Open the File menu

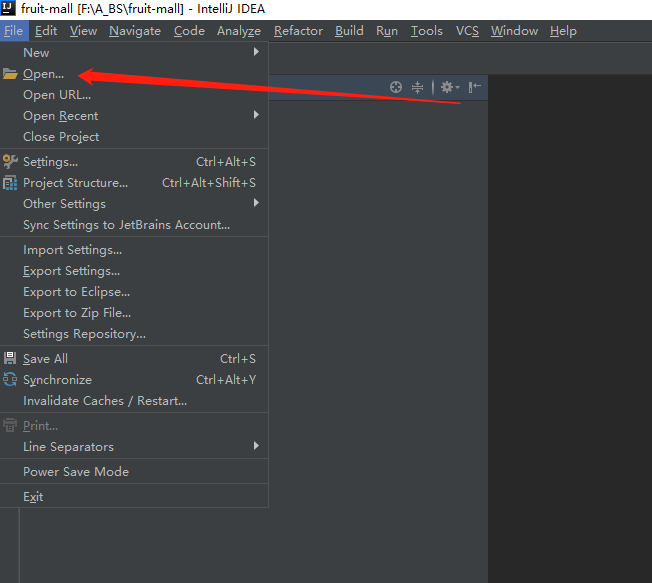tap(14, 31)
